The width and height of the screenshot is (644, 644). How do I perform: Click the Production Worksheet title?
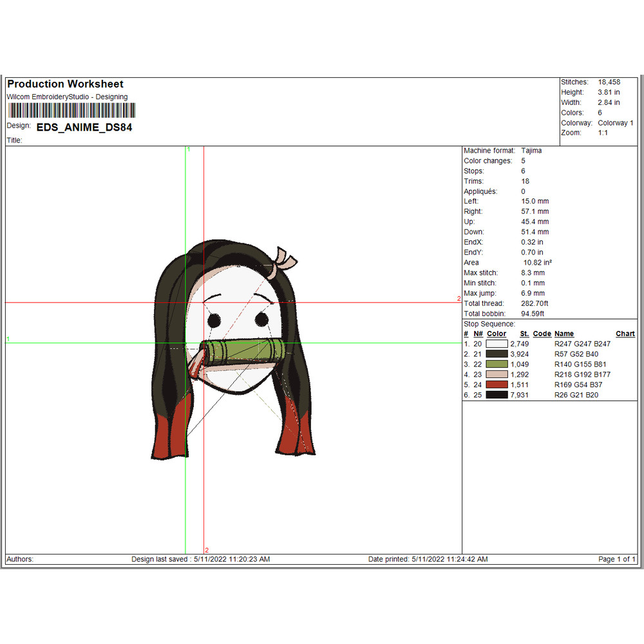coord(65,84)
